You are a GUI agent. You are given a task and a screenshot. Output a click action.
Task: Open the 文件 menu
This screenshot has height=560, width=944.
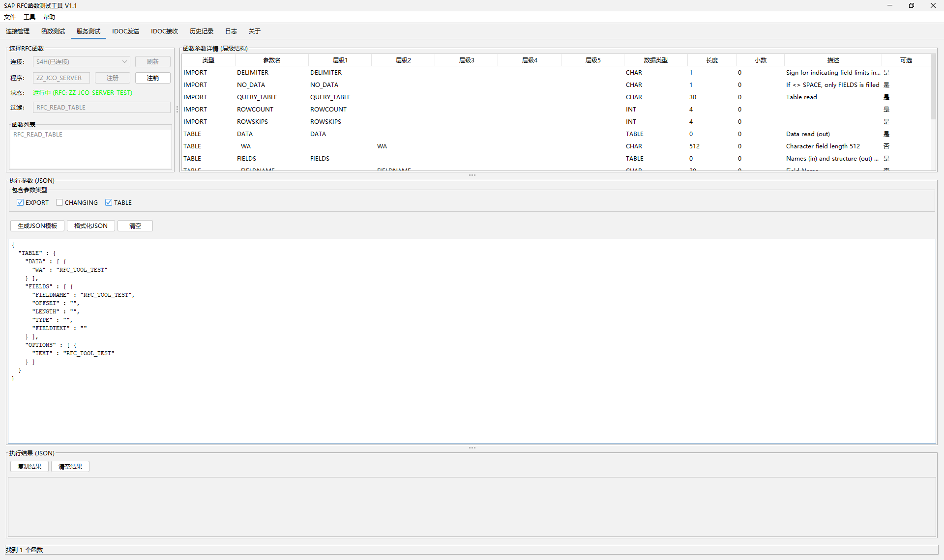point(10,17)
